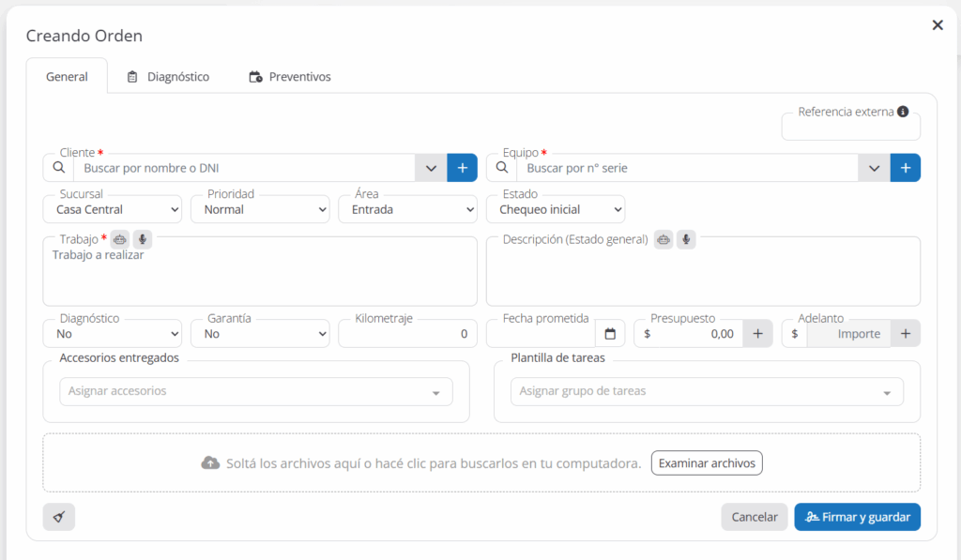
Task: Click the Examinar archivos button
Action: [707, 463]
